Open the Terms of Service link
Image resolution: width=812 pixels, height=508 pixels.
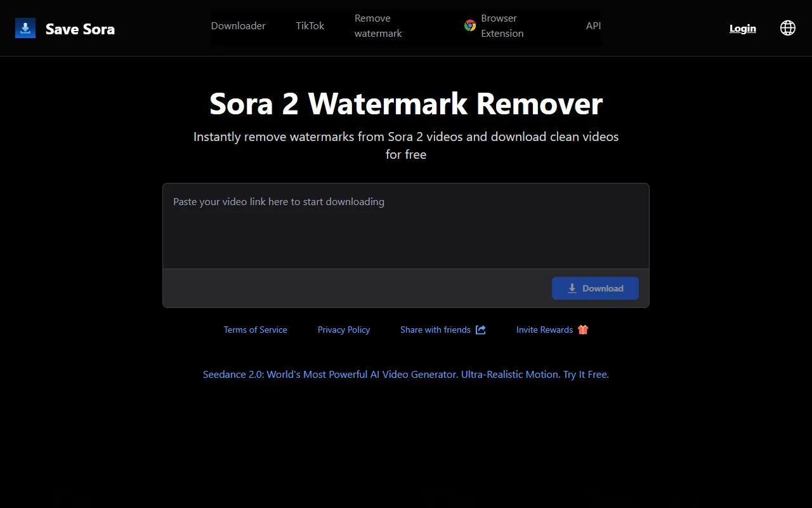tap(255, 330)
